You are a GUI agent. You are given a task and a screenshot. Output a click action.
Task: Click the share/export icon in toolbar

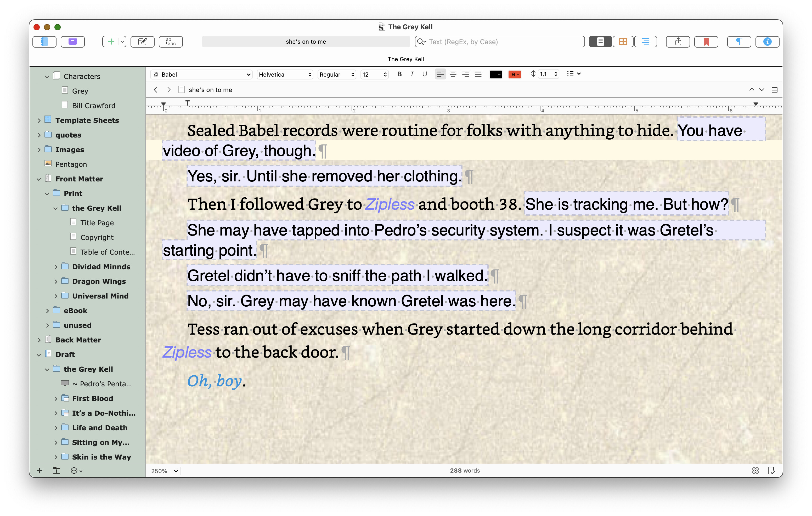(678, 42)
